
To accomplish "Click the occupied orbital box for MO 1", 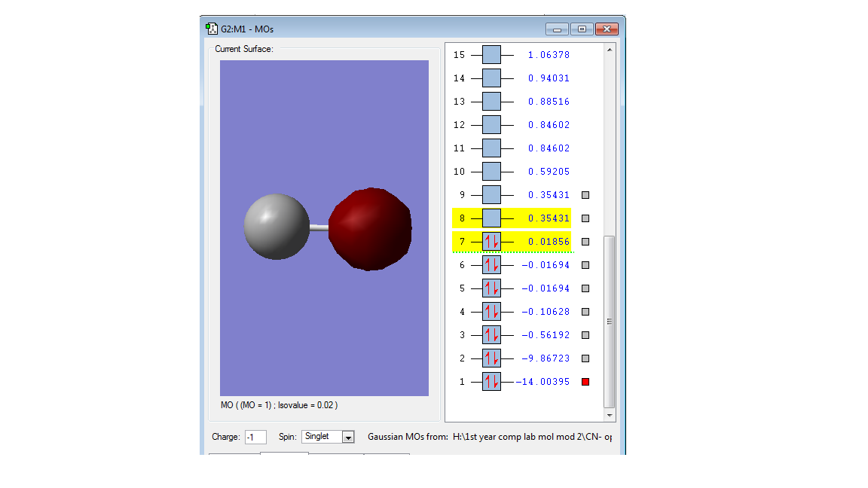I will 491,382.
